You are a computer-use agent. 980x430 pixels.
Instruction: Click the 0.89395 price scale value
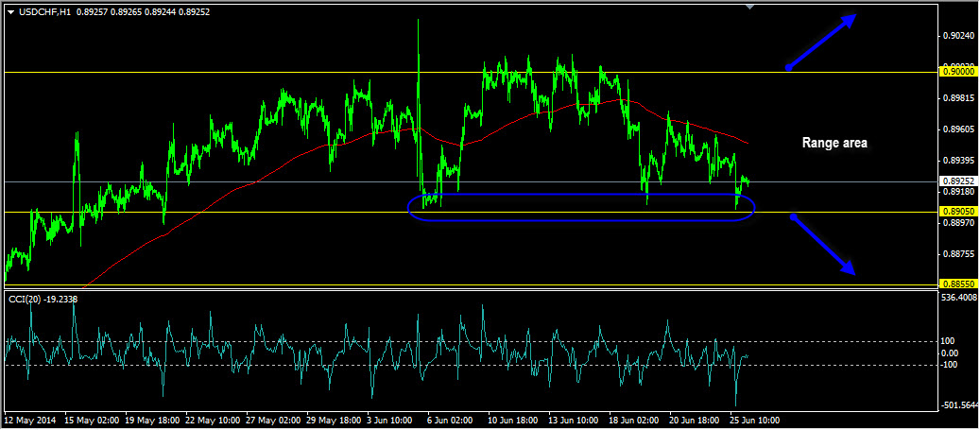[959, 161]
